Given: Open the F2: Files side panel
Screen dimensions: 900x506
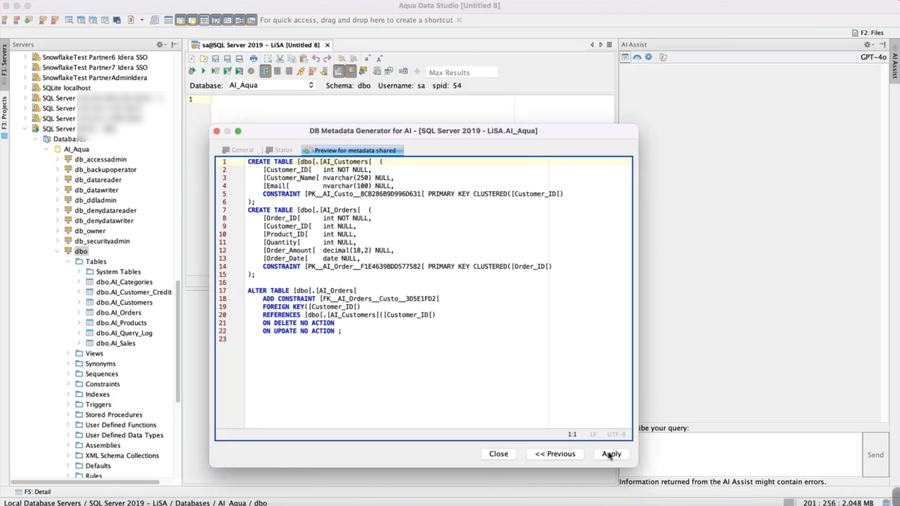Looking at the screenshot, I should point(868,32).
